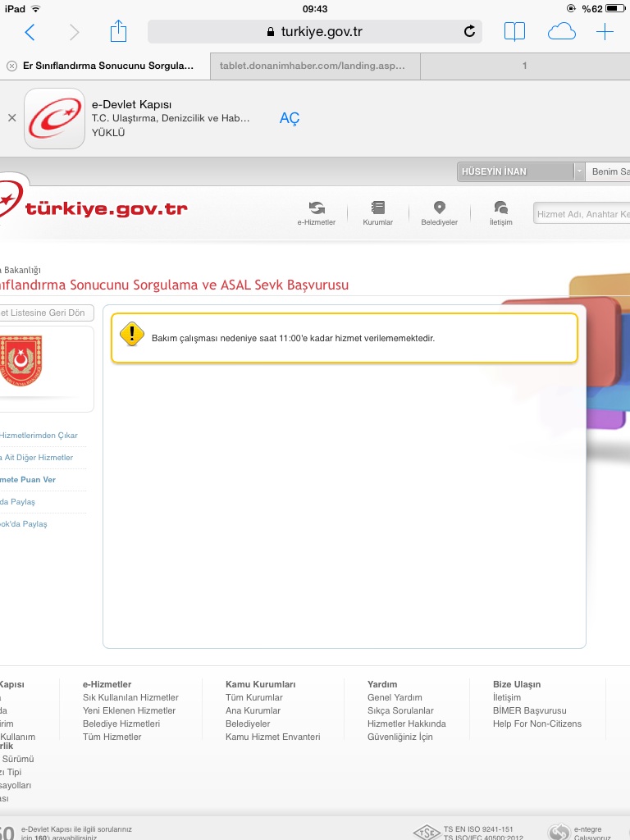Click the Facebook'da Paylaş link
Image resolution: width=630 pixels, height=840 pixels.
(24, 524)
